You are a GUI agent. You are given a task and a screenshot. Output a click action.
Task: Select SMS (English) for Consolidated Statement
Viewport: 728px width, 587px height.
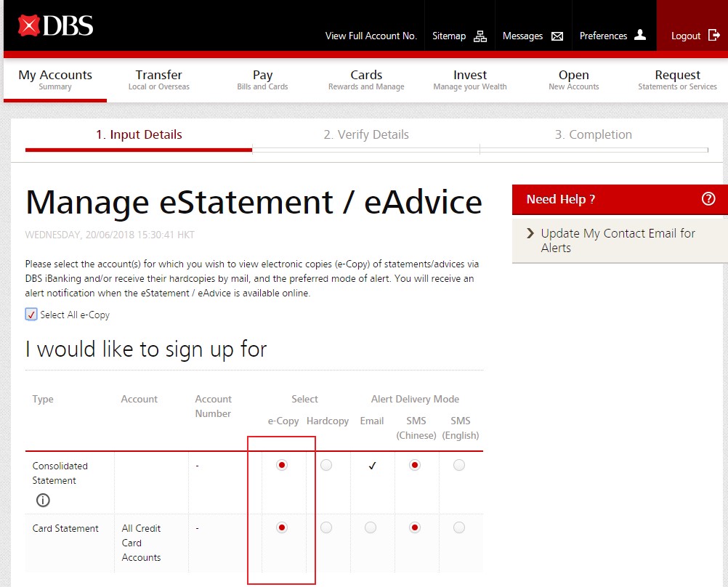tap(459, 465)
